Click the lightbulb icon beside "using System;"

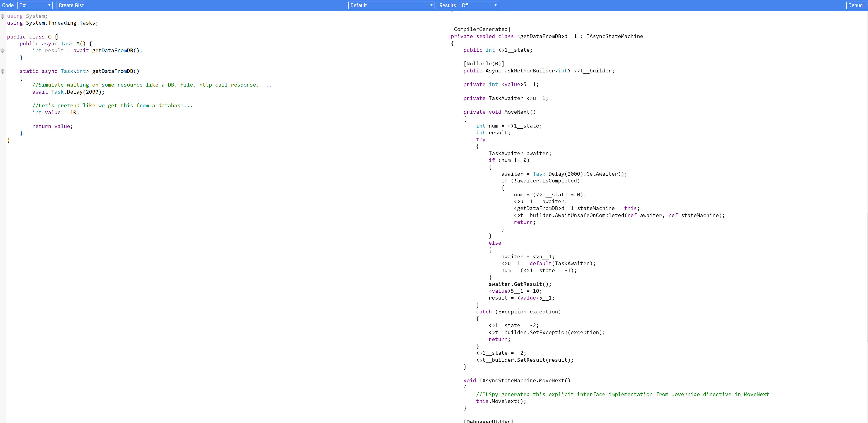point(3,16)
